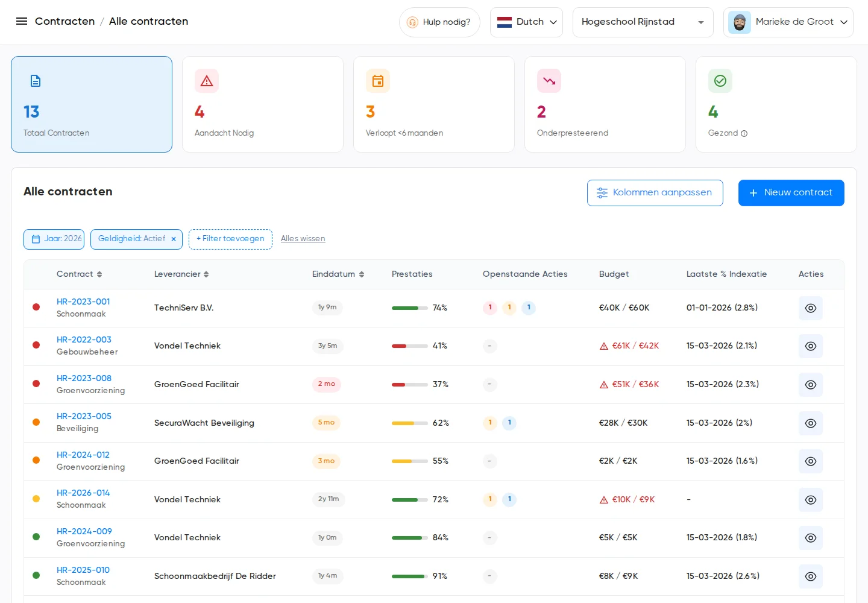This screenshot has width=868, height=603.
Task: Click Marieke de Groot's avatar picture
Action: coord(740,22)
